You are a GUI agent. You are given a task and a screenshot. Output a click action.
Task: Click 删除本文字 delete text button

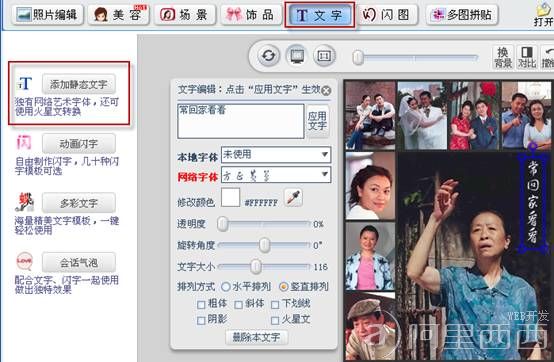tap(256, 337)
